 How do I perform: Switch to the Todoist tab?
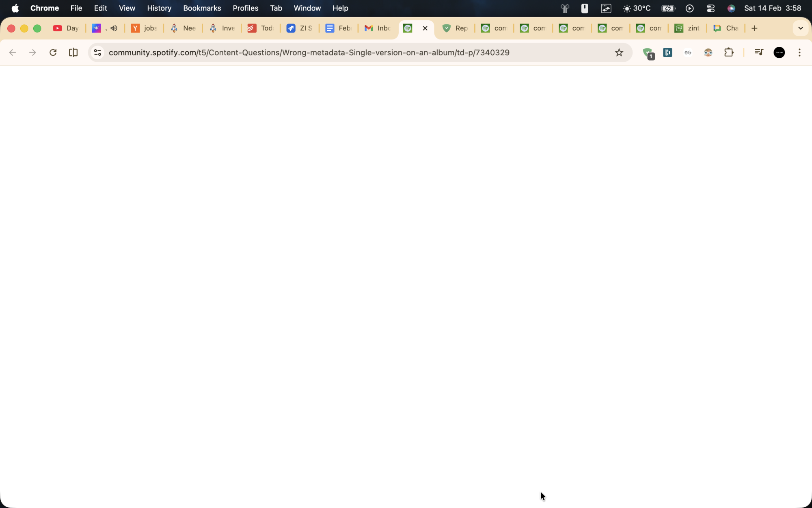pyautogui.click(x=261, y=28)
